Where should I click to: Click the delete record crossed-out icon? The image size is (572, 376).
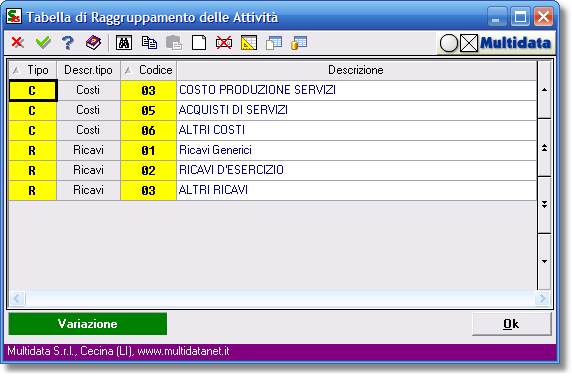click(x=224, y=43)
